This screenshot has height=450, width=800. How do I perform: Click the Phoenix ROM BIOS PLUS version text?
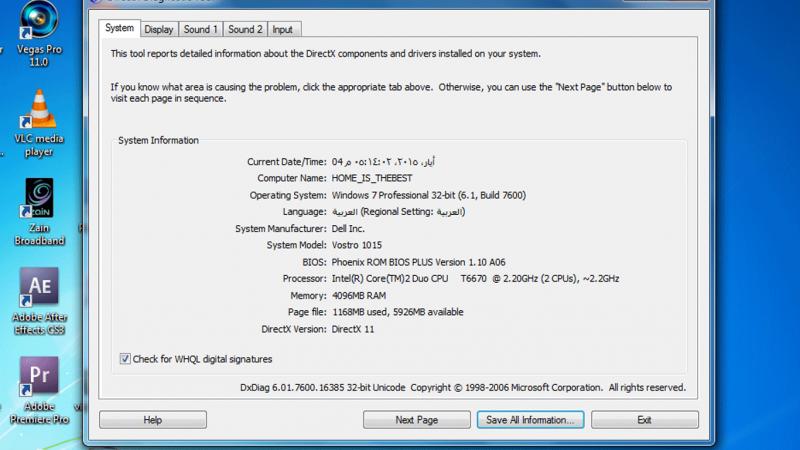pos(418,262)
